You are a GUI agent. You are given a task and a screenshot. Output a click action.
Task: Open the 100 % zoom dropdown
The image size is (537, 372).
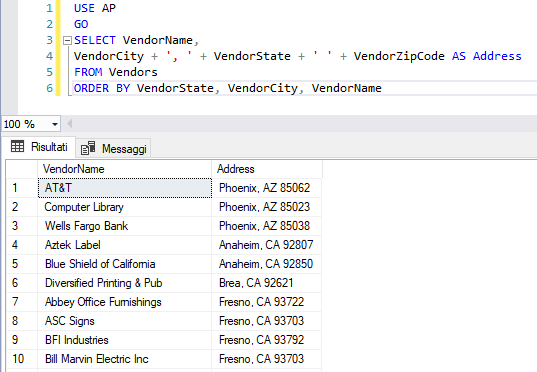point(55,124)
